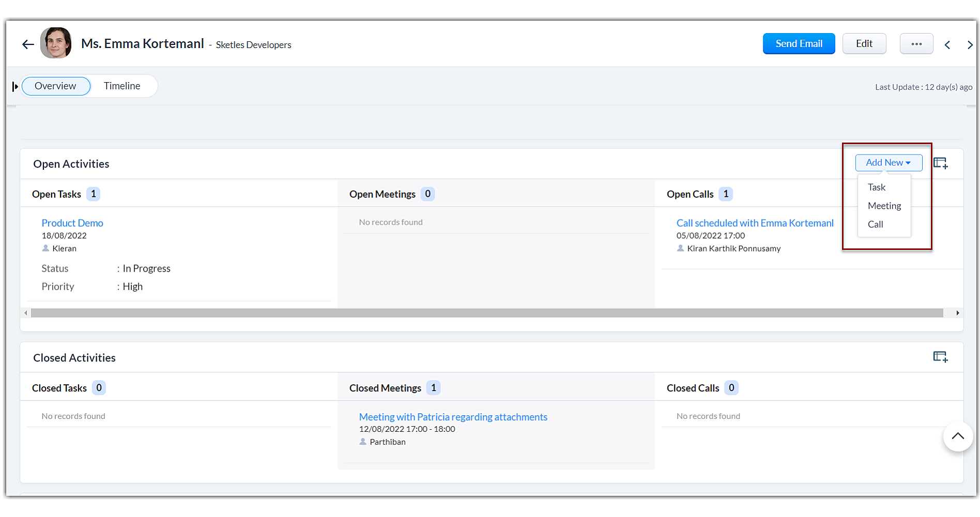Viewport: 980px width, 517px height.
Task: Select the Overview tab
Action: click(x=55, y=86)
